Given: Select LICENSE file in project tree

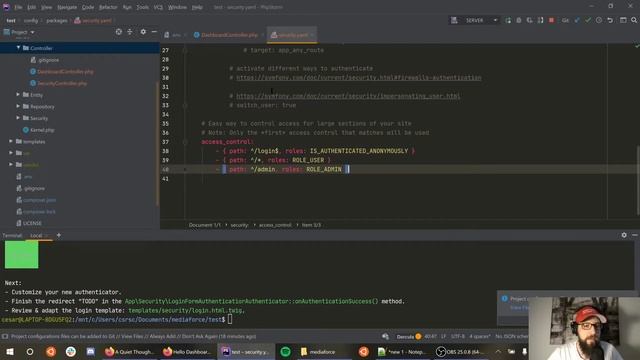Looking at the screenshot, I should [x=32, y=223].
